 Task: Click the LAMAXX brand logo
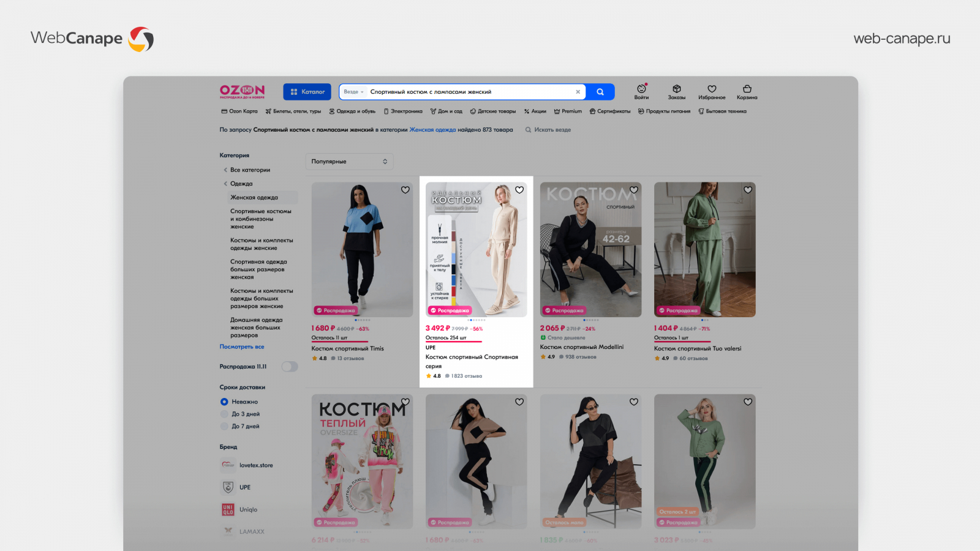tap(228, 531)
